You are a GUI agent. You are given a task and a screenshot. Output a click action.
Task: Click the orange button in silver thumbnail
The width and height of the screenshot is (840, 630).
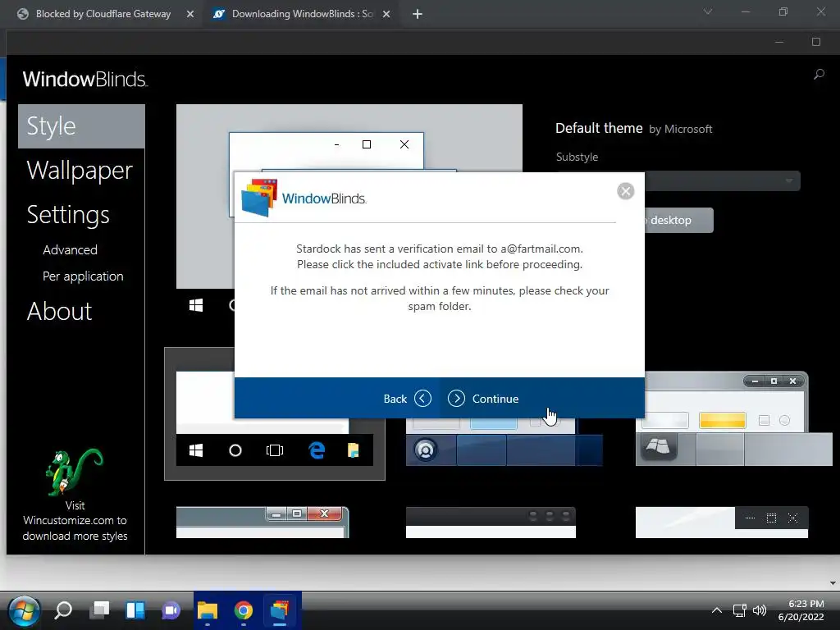coord(722,420)
